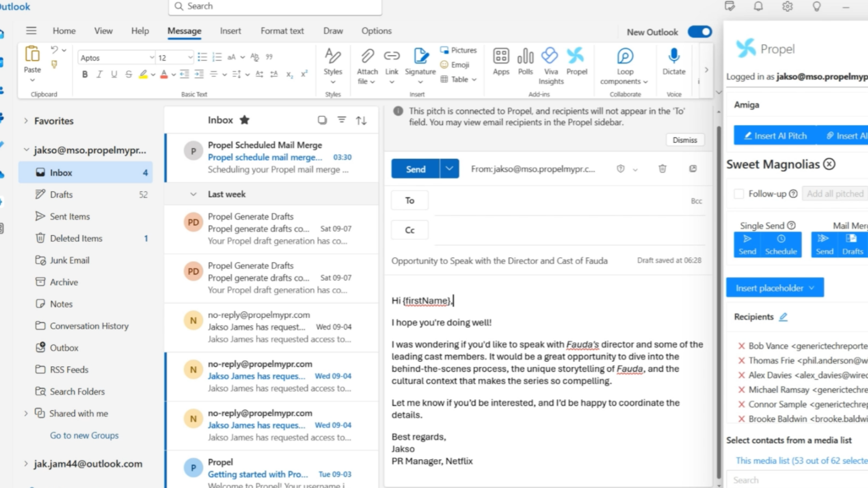This screenshot has height=488, width=868.
Task: Remove Michael Ramsay from recipients
Action: 741,390
